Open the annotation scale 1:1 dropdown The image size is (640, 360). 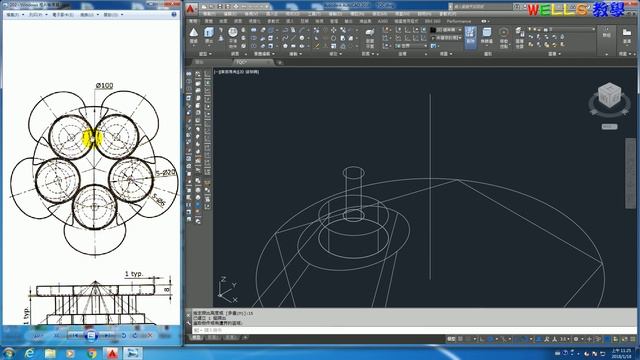click(564, 339)
